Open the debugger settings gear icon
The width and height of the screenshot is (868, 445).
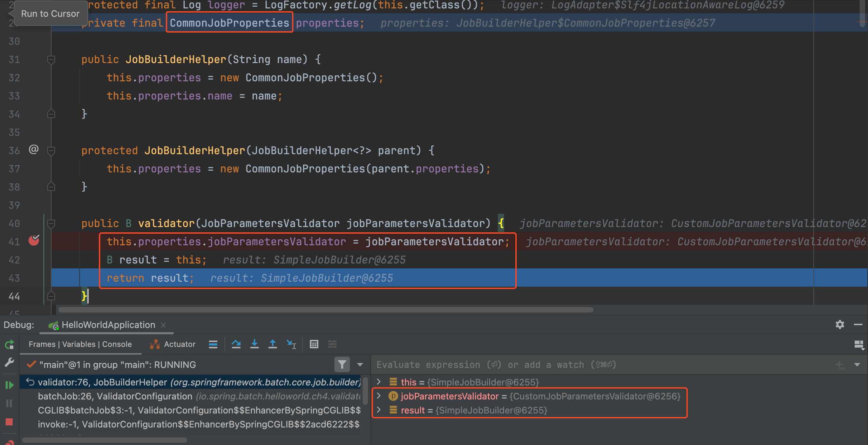pyautogui.click(x=840, y=324)
